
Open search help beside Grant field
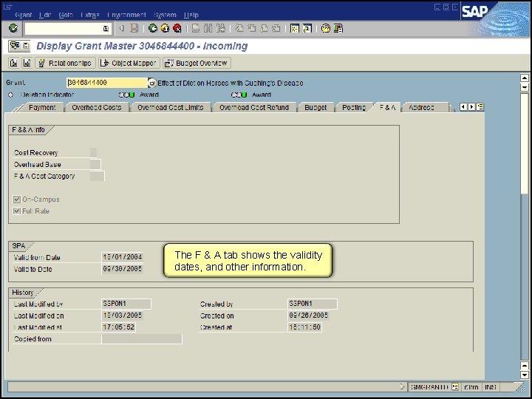point(151,83)
